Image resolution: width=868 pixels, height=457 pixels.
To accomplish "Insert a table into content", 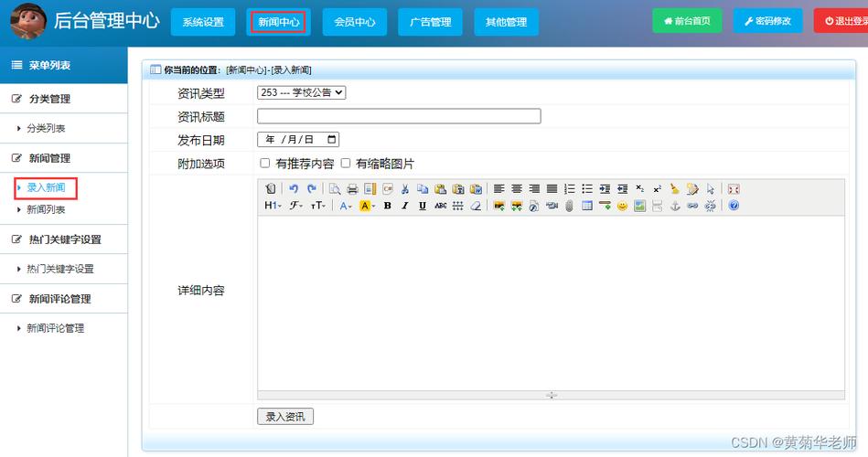I will [587, 206].
